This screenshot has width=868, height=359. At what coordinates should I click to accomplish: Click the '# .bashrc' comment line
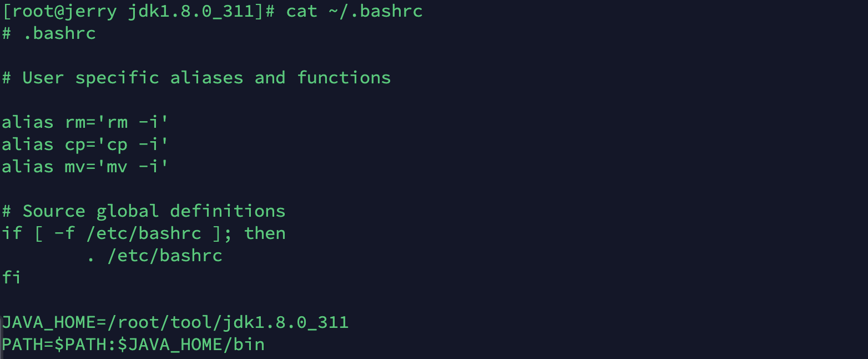pyautogui.click(x=49, y=33)
